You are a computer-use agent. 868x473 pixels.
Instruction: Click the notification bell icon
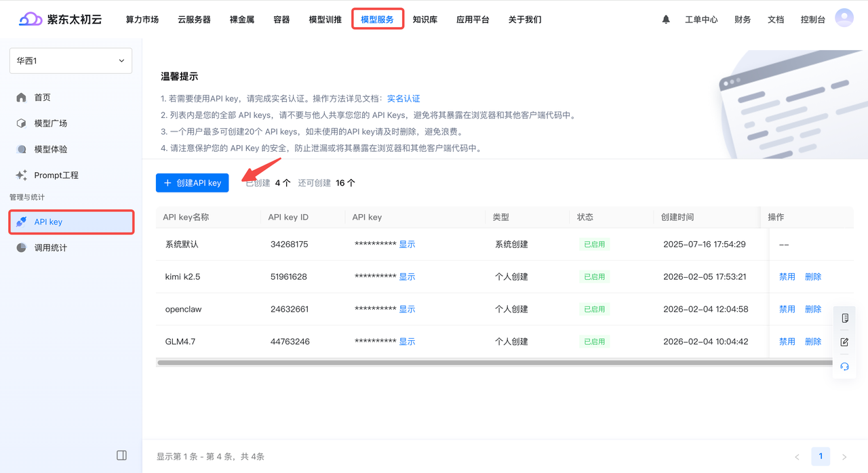pos(665,20)
